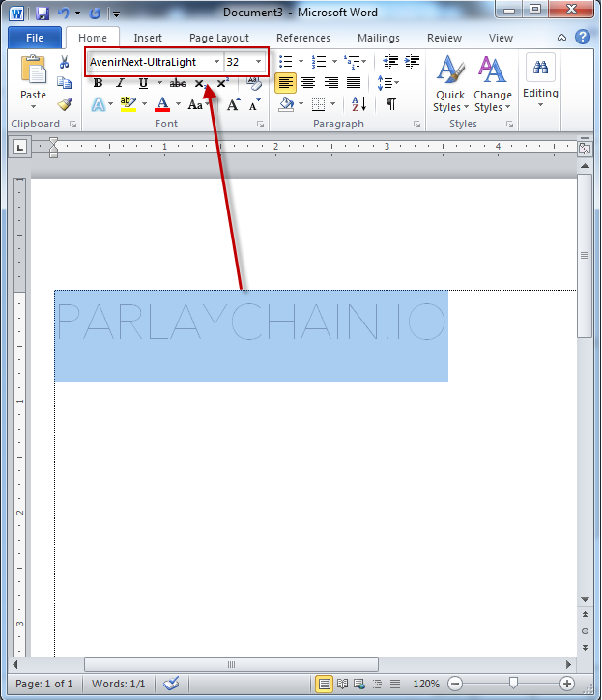The height and width of the screenshot is (700, 602).
Task: Open the font name dropdown arrow
Action: coord(216,62)
